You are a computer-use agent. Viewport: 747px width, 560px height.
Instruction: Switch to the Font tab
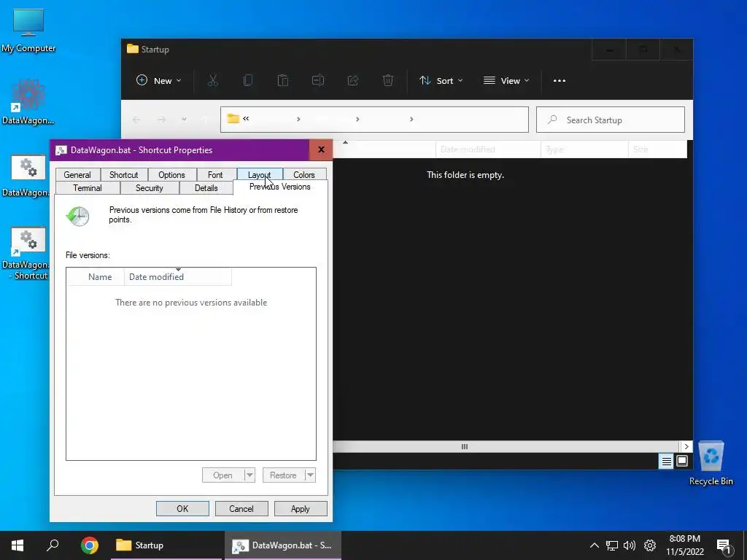[215, 175]
